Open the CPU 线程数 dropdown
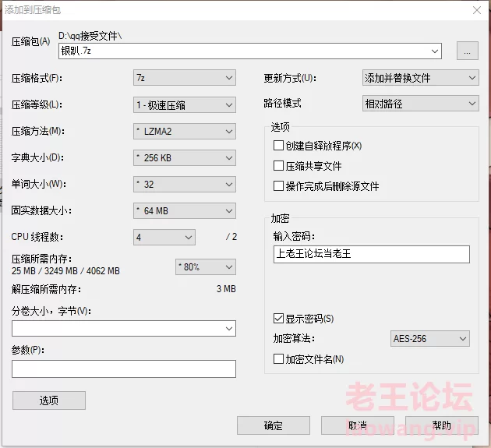The width and height of the screenshot is (491, 448). pos(164,238)
